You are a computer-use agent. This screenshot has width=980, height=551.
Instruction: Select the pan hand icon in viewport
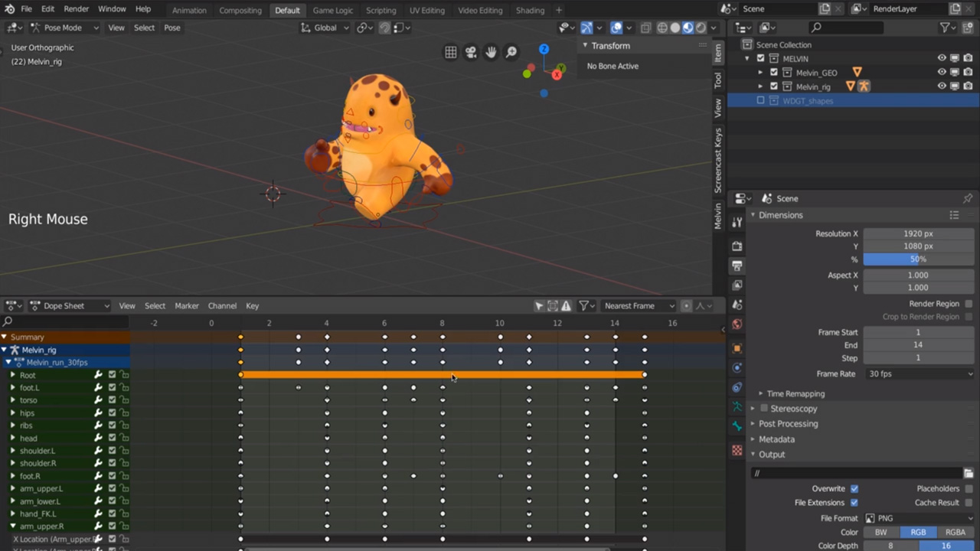coord(491,52)
